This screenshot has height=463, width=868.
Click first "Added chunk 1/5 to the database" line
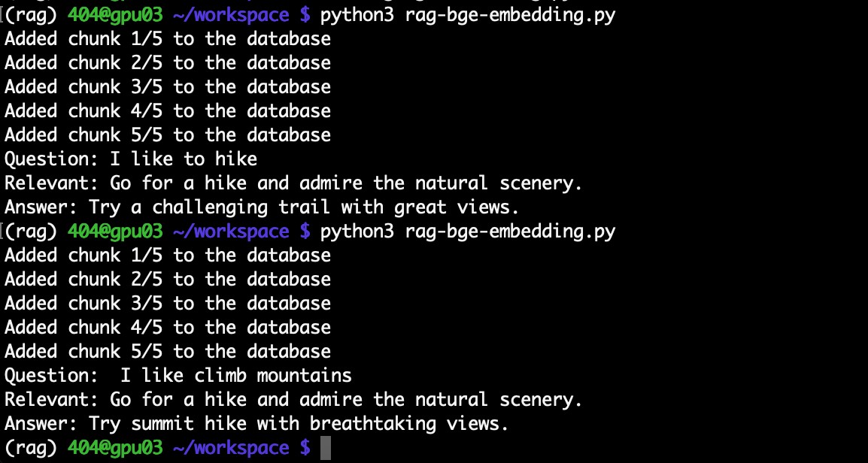[168, 39]
